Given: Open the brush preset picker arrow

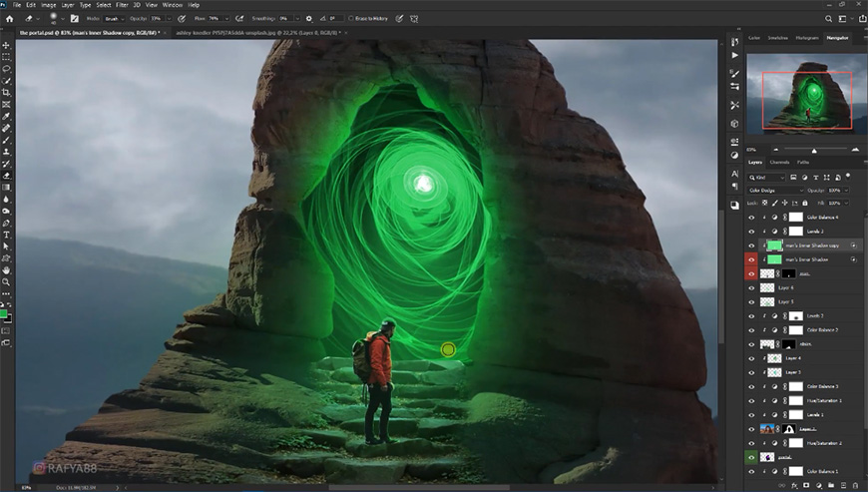Looking at the screenshot, I should click(x=63, y=18).
